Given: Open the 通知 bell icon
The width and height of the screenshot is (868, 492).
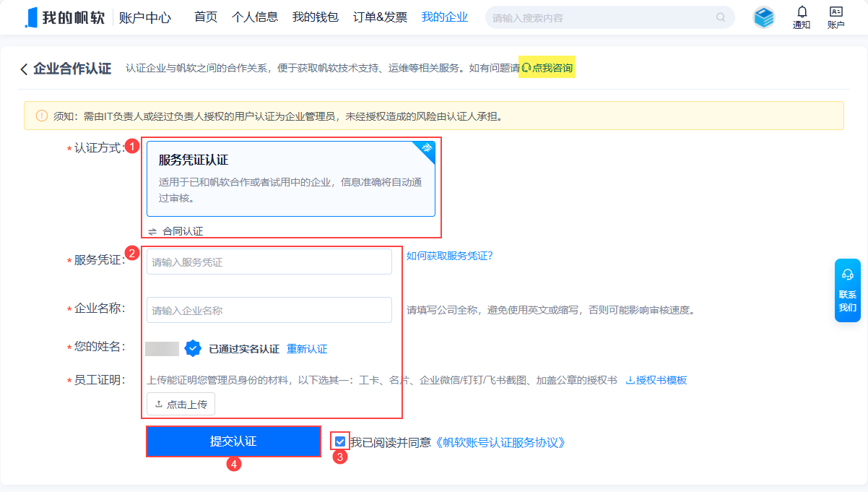Looking at the screenshot, I should (802, 12).
